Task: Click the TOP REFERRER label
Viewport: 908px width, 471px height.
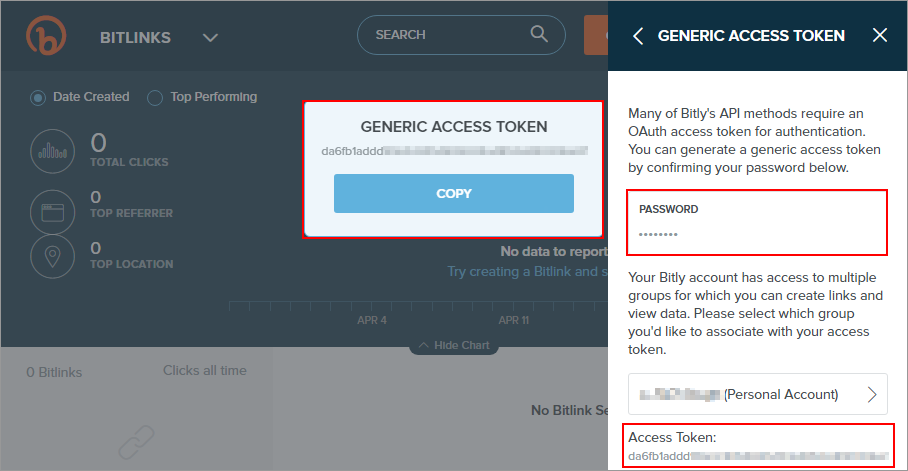Action: [x=131, y=213]
